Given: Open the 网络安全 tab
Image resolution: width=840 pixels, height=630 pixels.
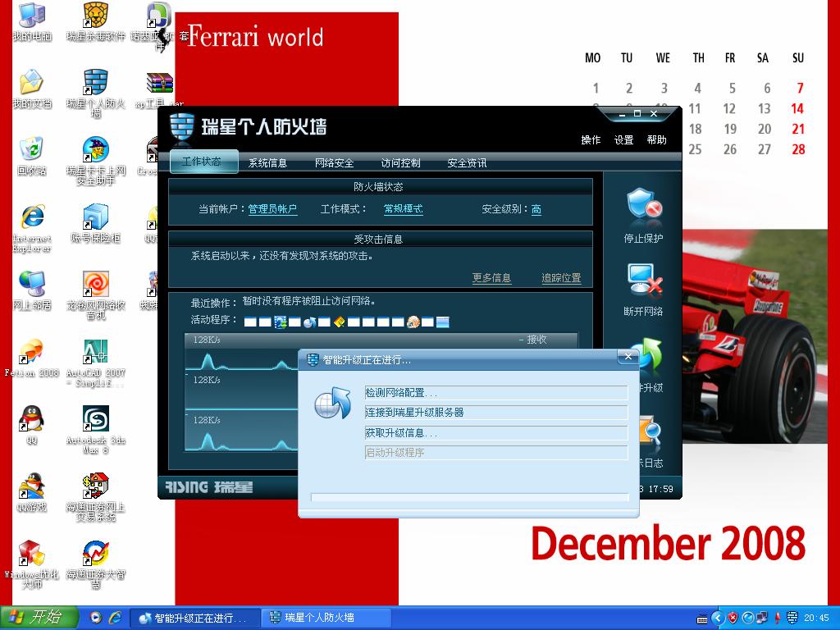Looking at the screenshot, I should coord(334,163).
